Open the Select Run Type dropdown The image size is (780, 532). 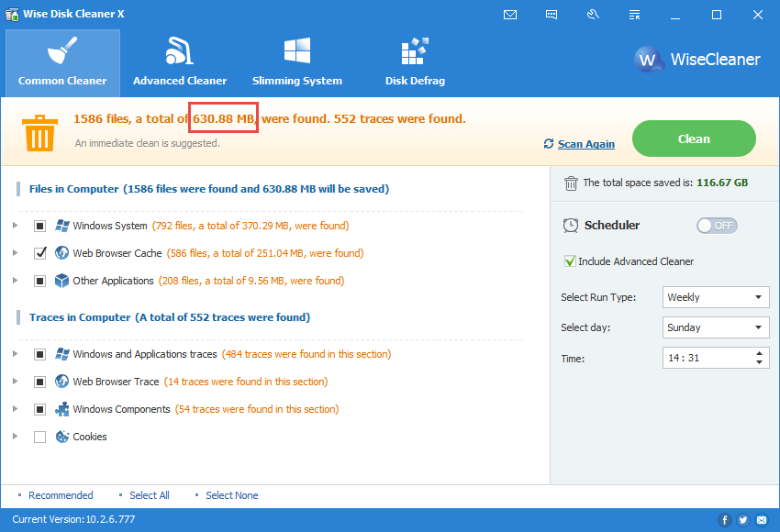click(x=716, y=297)
